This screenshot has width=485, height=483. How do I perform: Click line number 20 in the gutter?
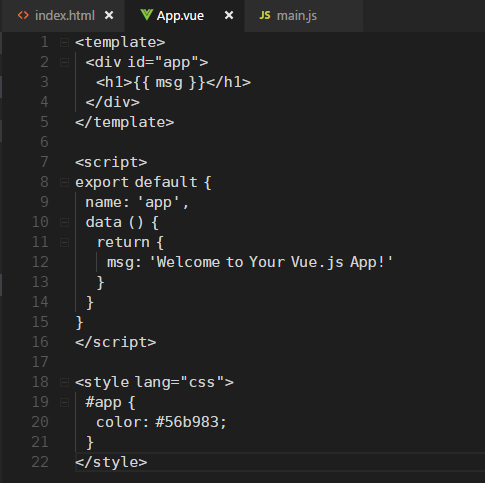point(40,422)
